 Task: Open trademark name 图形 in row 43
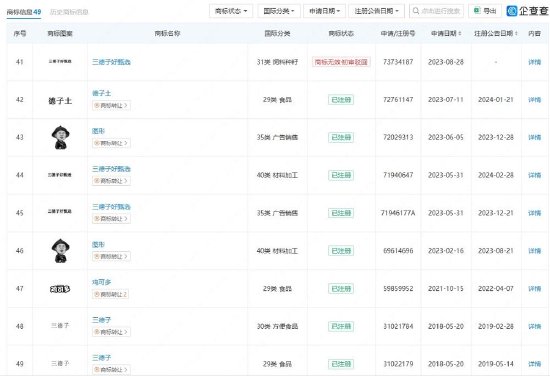pyautogui.click(x=98, y=131)
